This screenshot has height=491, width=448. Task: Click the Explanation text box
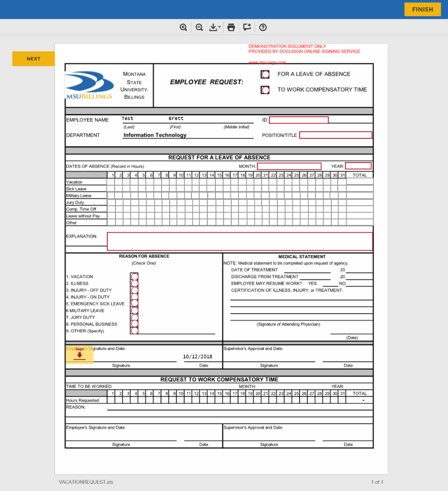pyautogui.click(x=239, y=241)
